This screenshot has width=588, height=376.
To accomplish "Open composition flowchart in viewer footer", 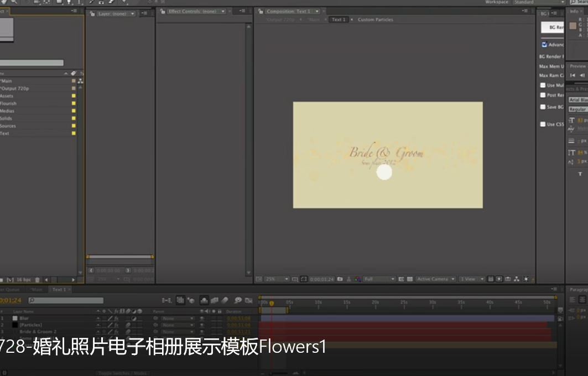I will 517,279.
